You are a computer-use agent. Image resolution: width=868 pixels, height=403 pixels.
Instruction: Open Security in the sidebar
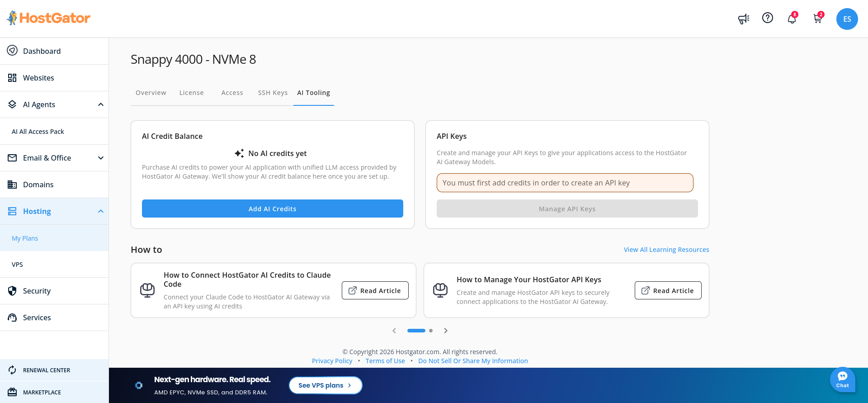(54, 291)
